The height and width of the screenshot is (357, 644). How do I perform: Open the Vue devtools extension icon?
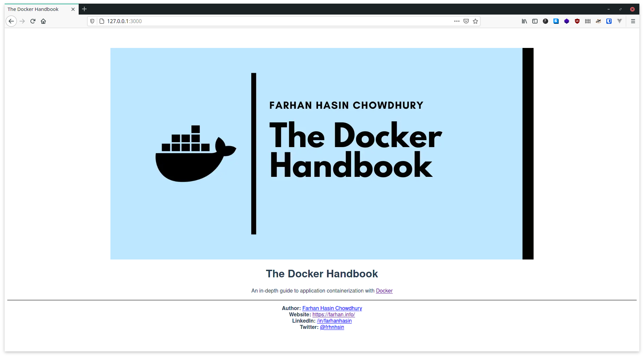tap(620, 21)
